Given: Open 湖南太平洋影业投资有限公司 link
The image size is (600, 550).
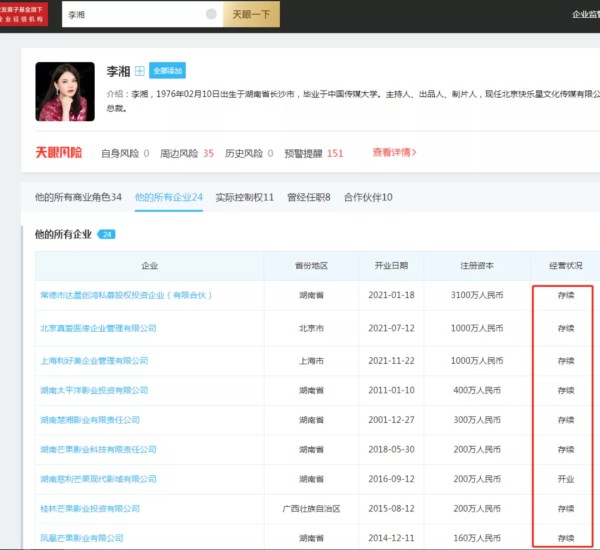Looking at the screenshot, I should (x=94, y=390).
